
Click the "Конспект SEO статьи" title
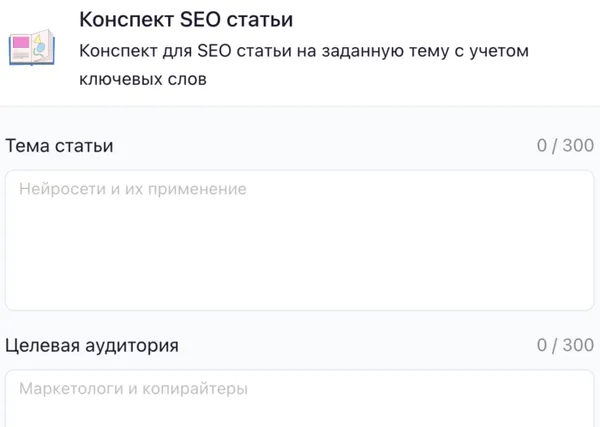point(186,20)
